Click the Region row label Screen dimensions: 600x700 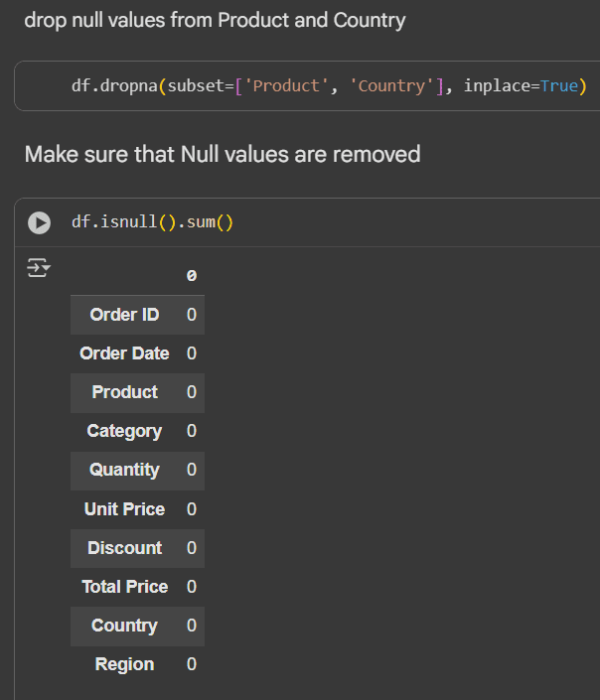[x=124, y=664]
